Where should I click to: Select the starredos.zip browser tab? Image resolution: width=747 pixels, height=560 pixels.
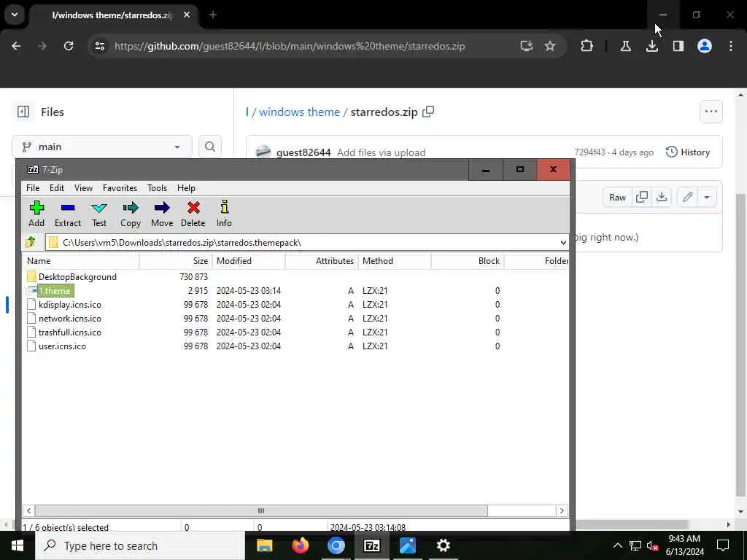point(113,15)
